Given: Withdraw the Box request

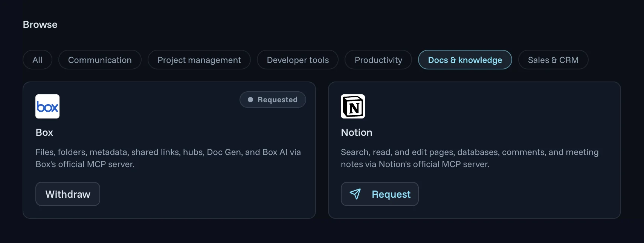Looking at the screenshot, I should coord(68,194).
